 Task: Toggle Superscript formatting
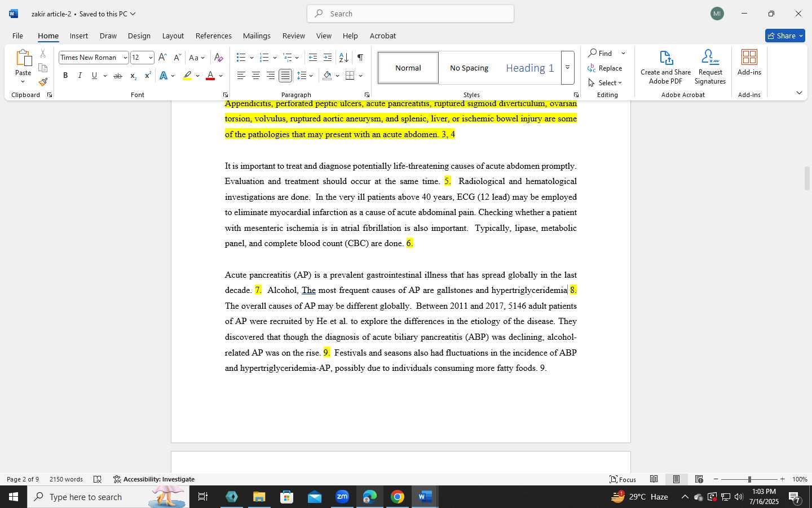click(148, 76)
